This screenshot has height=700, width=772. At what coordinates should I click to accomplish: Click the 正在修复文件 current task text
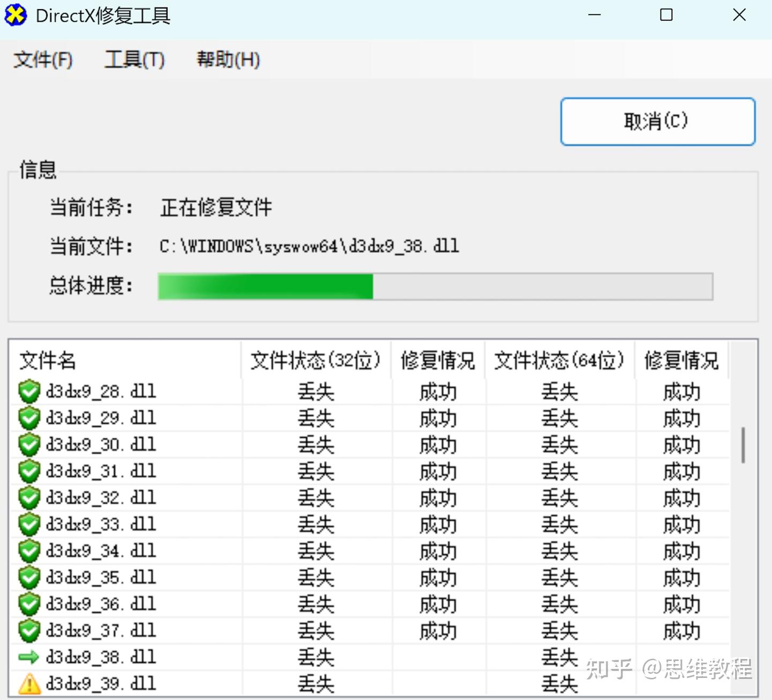coord(217,207)
